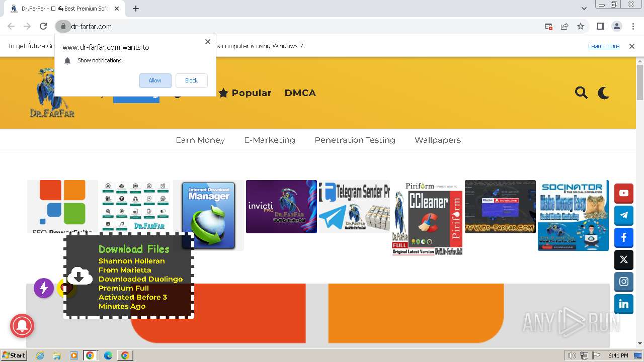Viewport: 644px width, 362px height.
Task: Click the red notification bell button
Action: click(x=22, y=326)
